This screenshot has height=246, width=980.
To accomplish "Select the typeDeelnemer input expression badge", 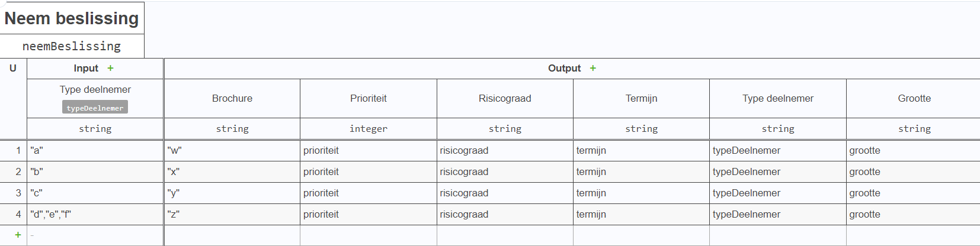I will (x=95, y=108).
